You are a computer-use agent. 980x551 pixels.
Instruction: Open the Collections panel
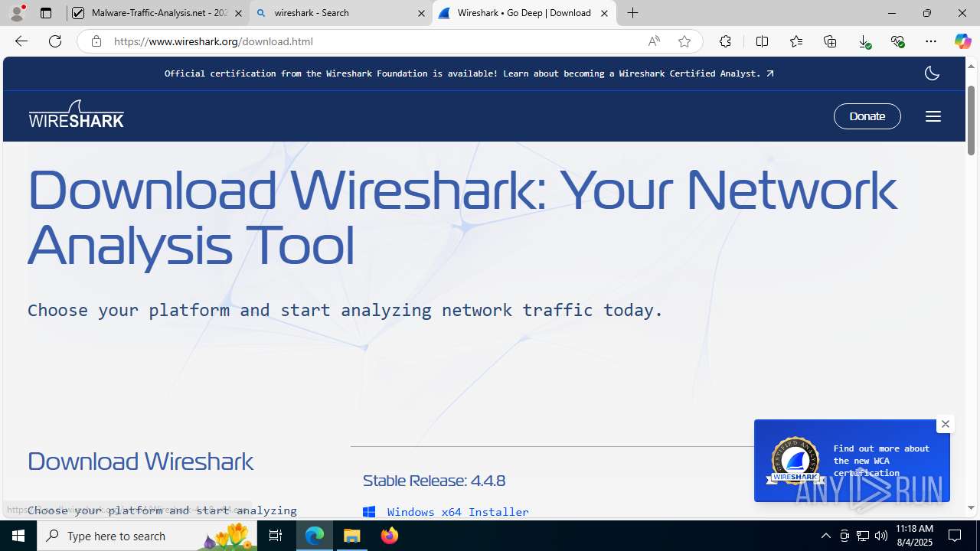(830, 41)
